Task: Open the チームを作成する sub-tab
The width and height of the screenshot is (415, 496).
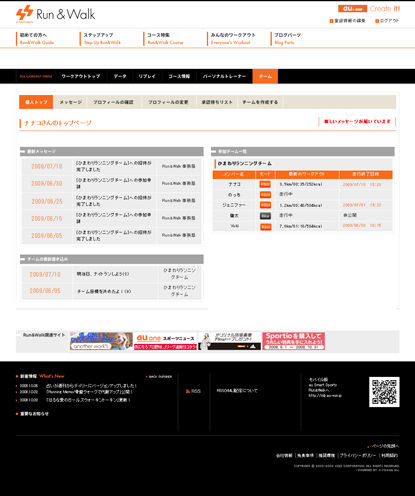Action: coord(260,102)
